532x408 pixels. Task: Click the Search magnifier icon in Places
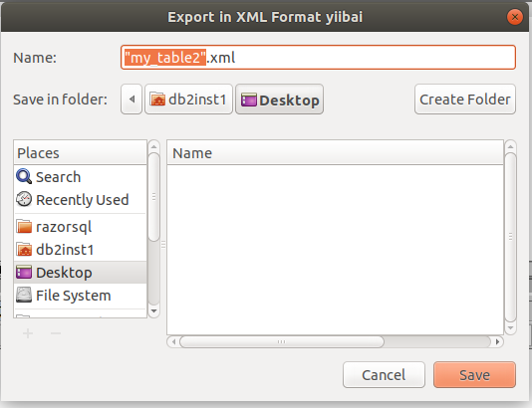coord(24,176)
